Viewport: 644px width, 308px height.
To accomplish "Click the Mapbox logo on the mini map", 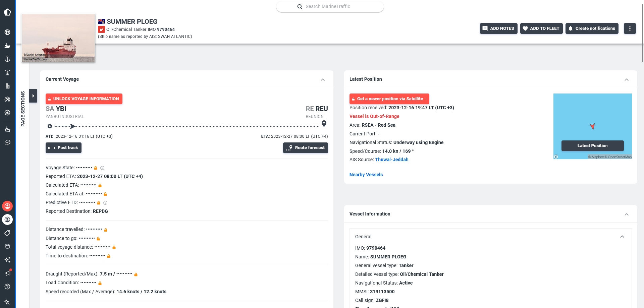I will pos(556,157).
